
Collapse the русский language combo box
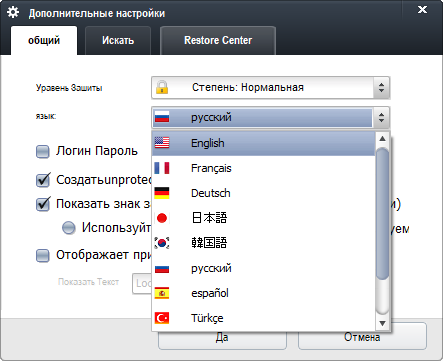point(270,117)
